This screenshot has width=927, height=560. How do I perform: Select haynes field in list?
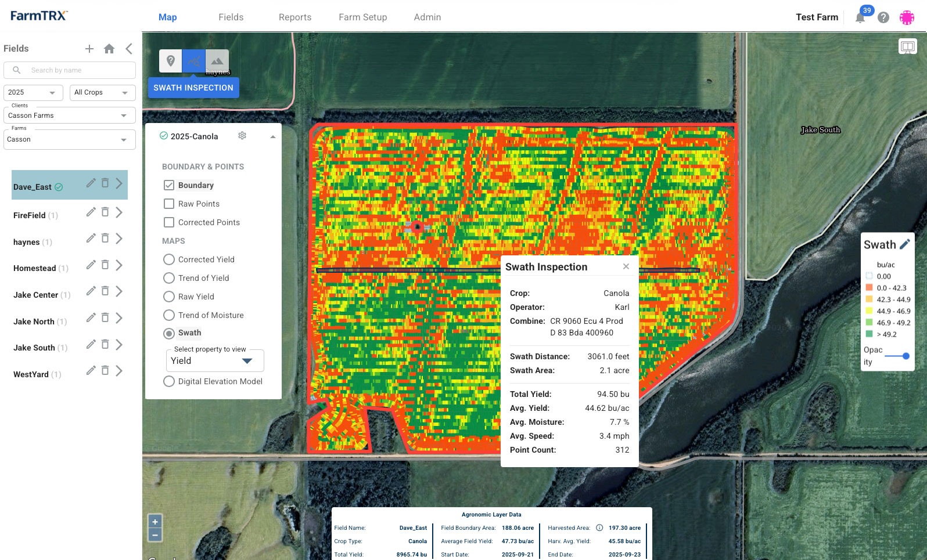click(27, 242)
